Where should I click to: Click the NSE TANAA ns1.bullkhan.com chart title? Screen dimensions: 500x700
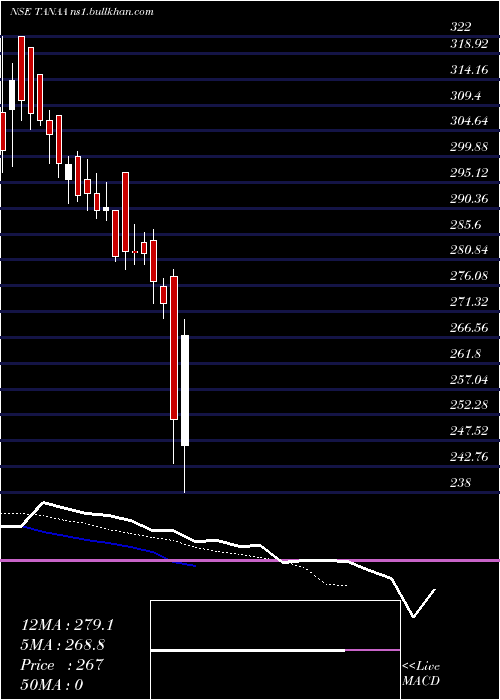[x=82, y=12]
